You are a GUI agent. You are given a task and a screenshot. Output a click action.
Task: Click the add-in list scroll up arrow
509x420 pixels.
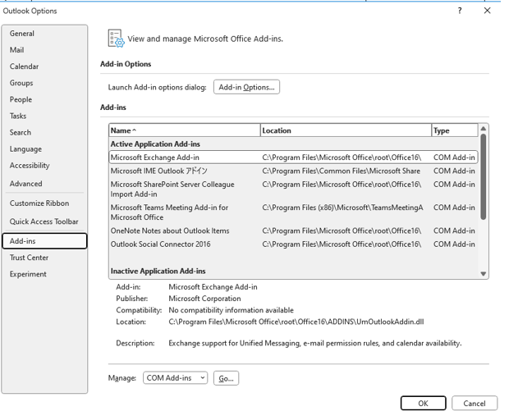click(x=484, y=129)
